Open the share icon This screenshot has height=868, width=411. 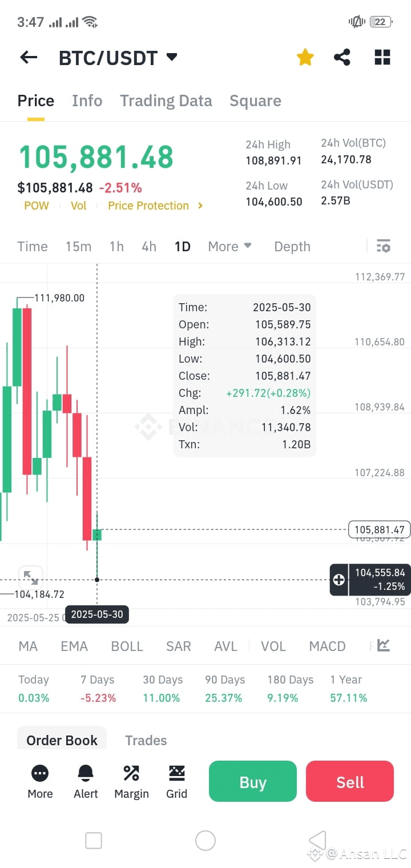(342, 57)
